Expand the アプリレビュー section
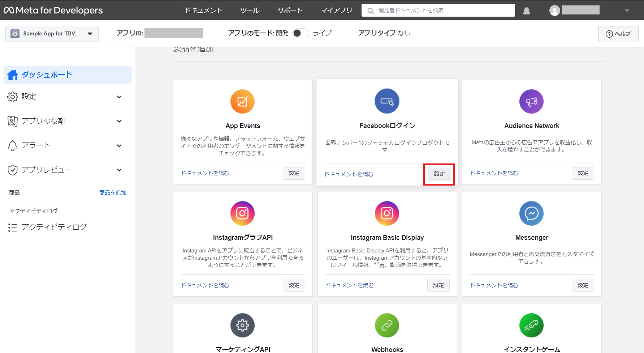This screenshot has height=353, width=644. click(119, 170)
